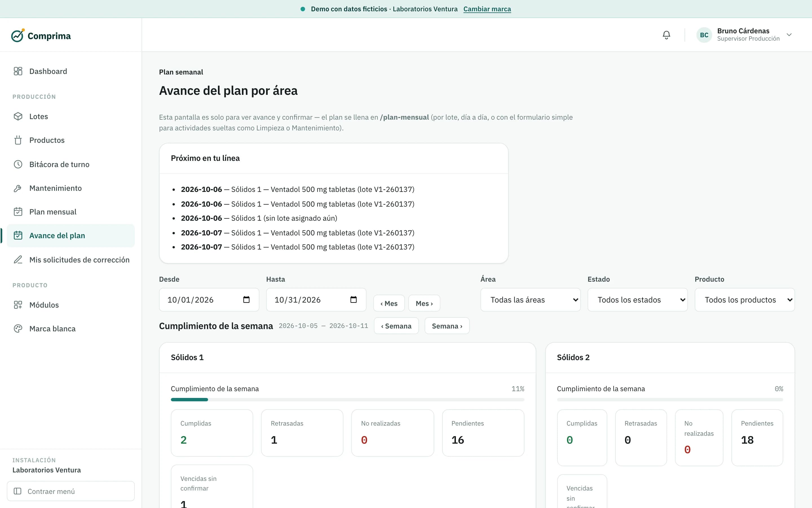Open Lotes from sidebar
Screen dimensions: 812x508
coord(71,116)
